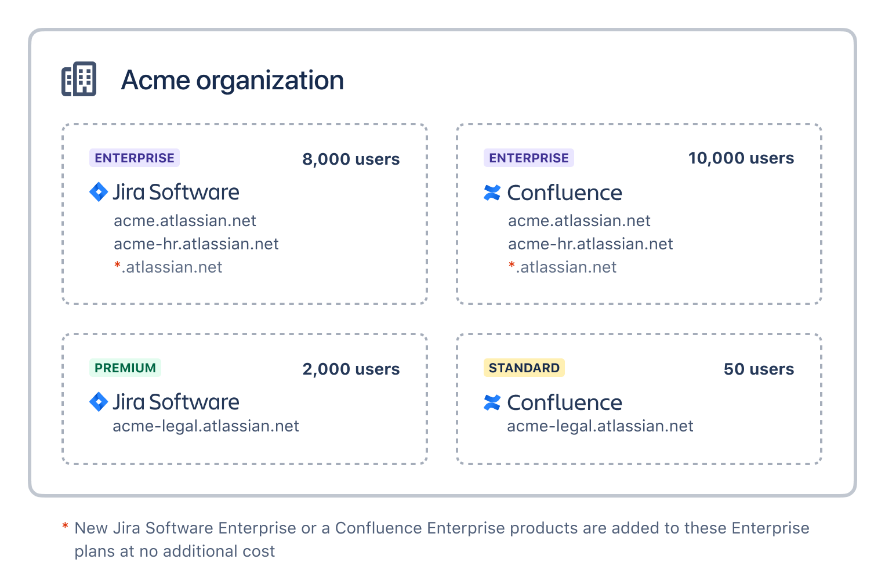Select the ENTERPRISE badge on the Confluence card

(528, 157)
